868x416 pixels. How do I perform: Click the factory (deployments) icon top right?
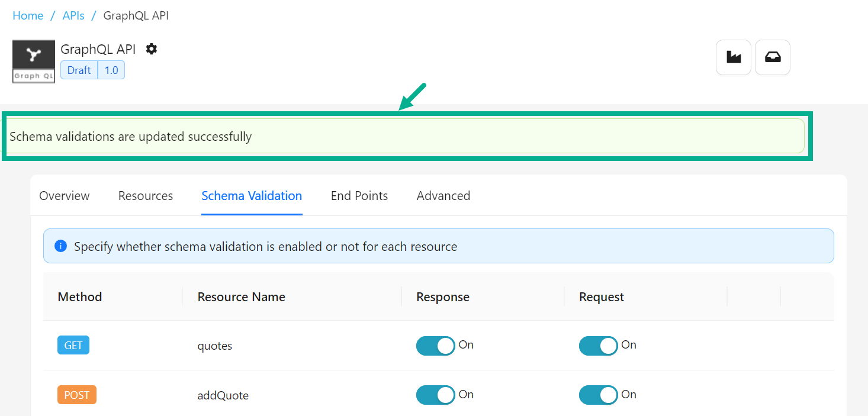733,57
